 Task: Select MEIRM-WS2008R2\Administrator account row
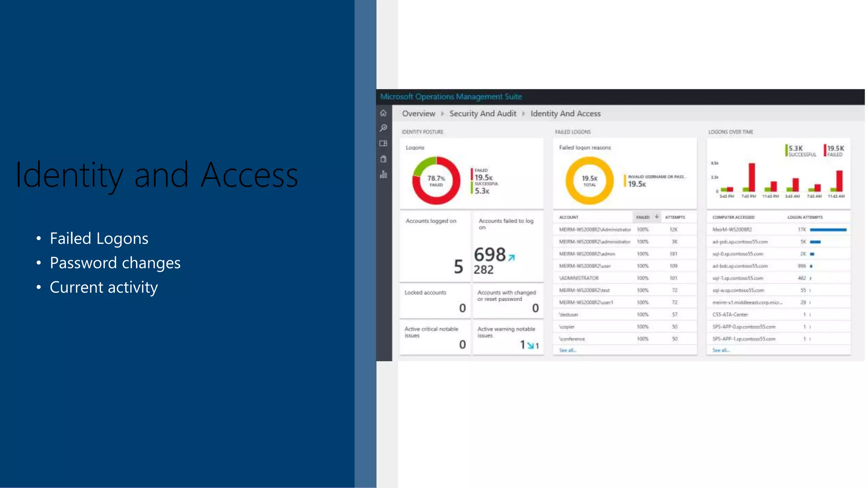[595, 230]
